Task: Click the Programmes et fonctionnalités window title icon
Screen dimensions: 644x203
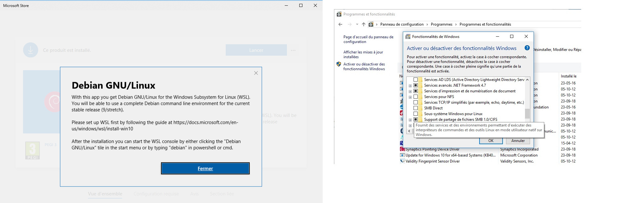Action: 339,14
